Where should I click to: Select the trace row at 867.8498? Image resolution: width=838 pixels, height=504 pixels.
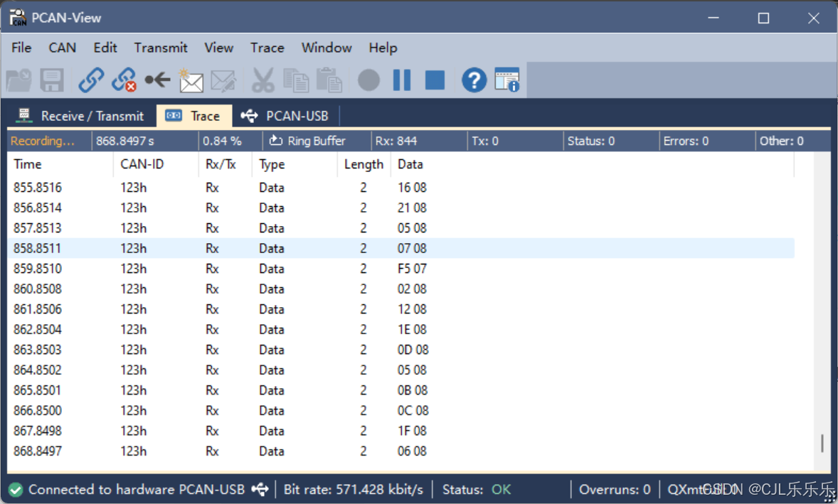(x=401, y=431)
